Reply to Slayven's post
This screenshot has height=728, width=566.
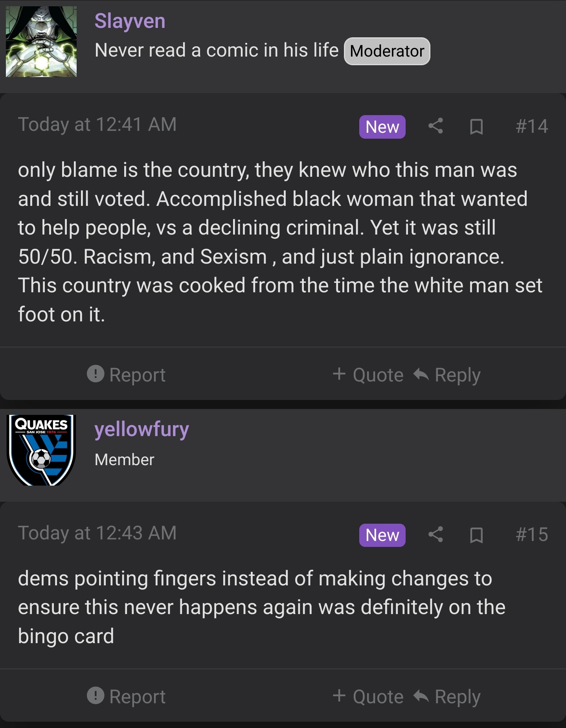pyautogui.click(x=447, y=374)
